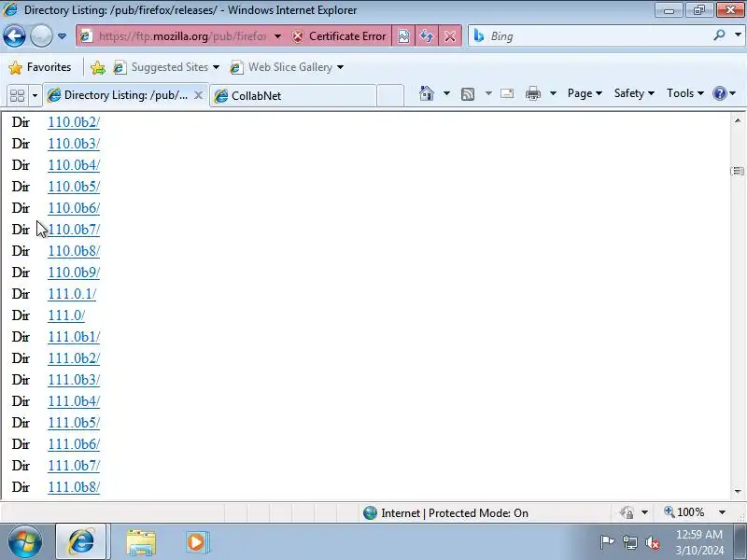
Task: Open the 110.0b2/ directory link
Action: pyautogui.click(x=74, y=122)
